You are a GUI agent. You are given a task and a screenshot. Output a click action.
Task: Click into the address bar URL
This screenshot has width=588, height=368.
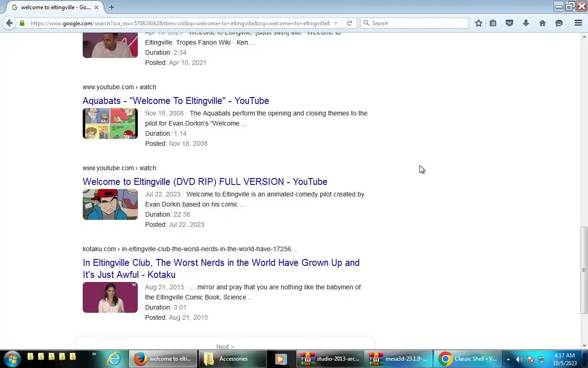(180, 23)
